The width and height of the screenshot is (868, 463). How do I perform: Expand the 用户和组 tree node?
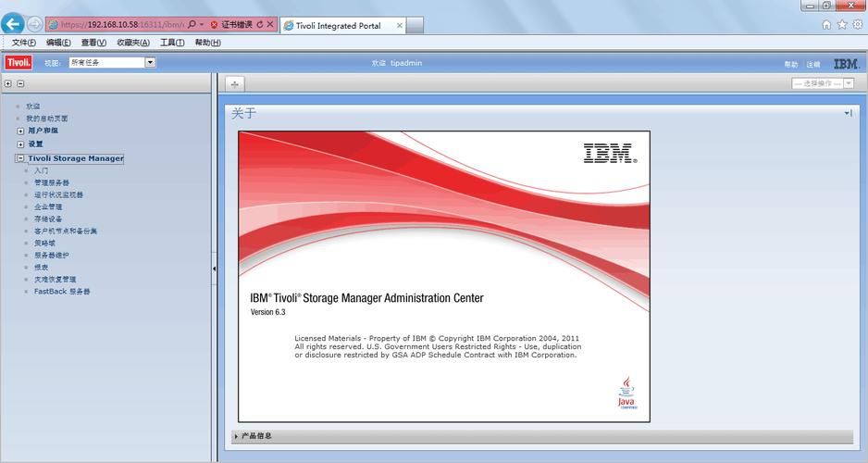point(20,131)
